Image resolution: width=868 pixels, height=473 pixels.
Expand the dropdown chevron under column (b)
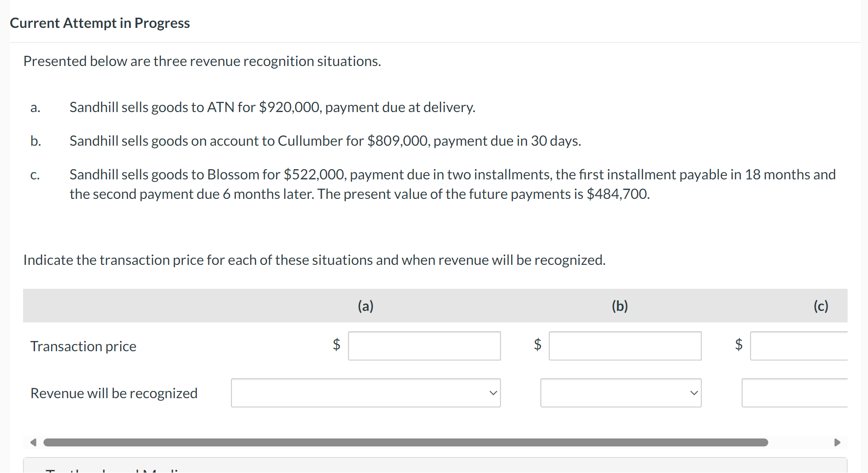(694, 393)
